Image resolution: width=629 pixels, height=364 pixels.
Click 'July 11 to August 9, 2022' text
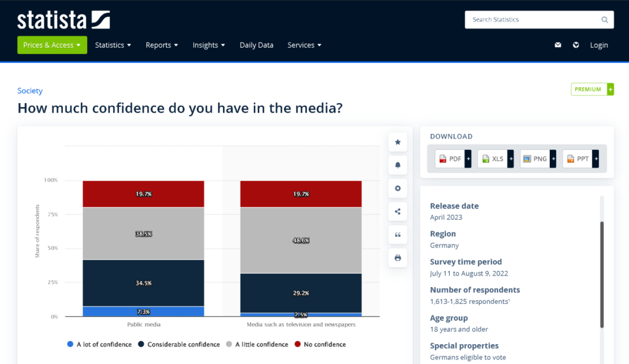point(469,273)
